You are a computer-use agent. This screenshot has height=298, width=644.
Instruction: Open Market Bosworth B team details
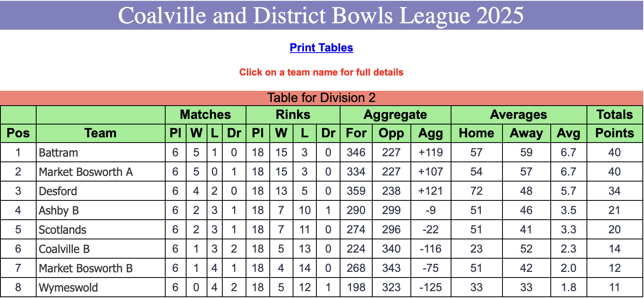click(x=86, y=268)
